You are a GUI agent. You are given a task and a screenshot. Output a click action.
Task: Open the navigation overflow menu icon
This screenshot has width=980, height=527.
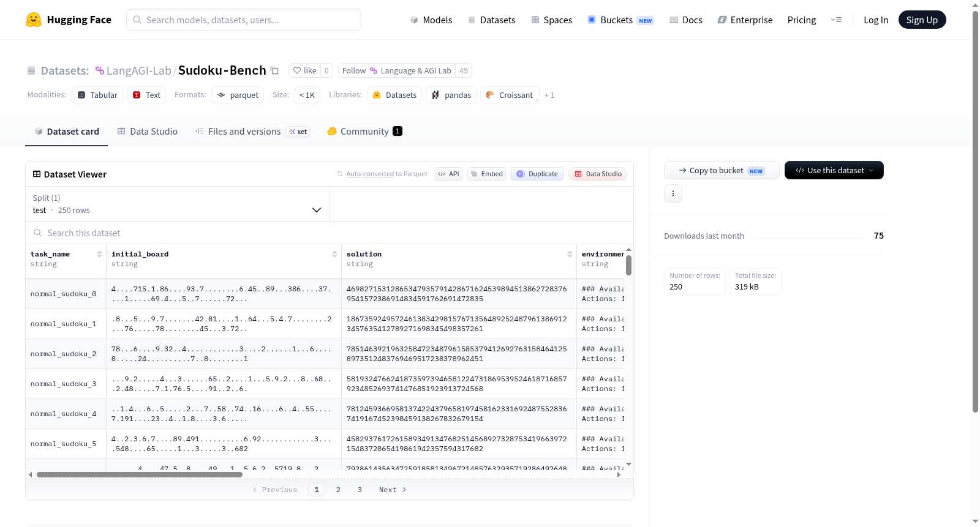[x=836, y=20]
